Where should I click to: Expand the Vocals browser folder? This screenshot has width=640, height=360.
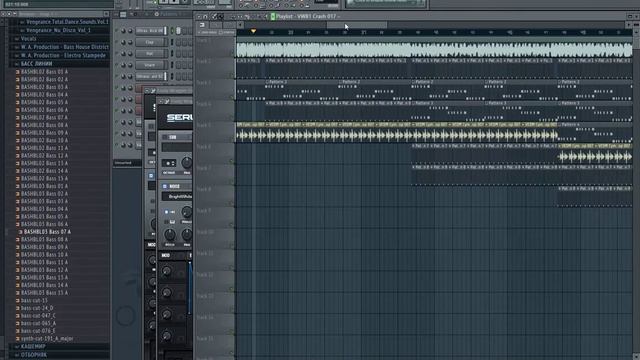point(29,39)
